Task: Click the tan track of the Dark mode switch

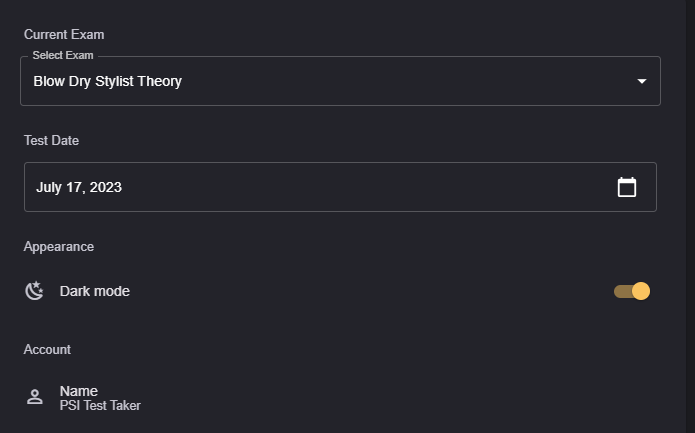Action: (621, 291)
